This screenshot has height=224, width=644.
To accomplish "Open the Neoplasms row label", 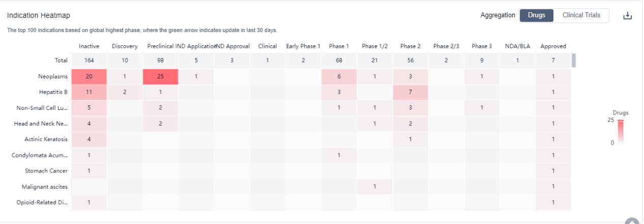I will [52, 76].
